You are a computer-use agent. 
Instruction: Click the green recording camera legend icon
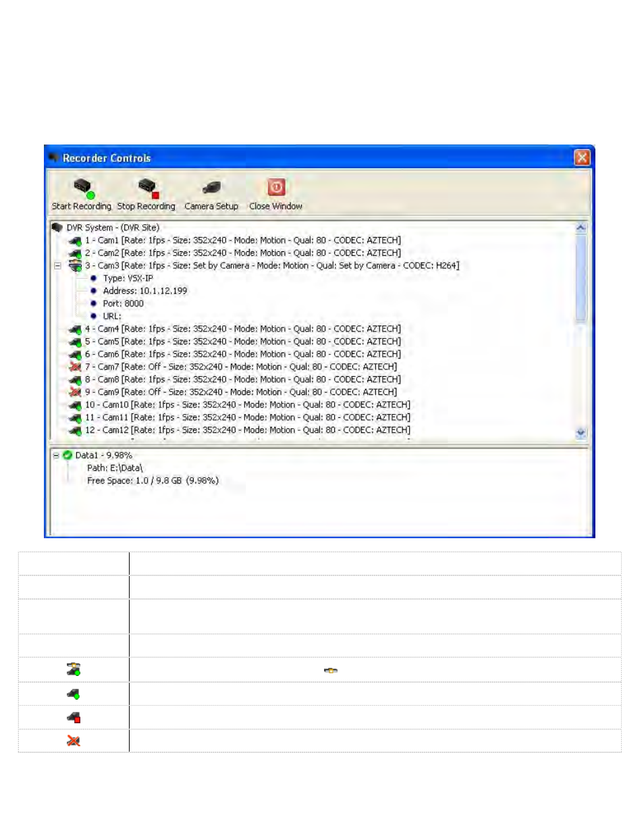coord(74,694)
